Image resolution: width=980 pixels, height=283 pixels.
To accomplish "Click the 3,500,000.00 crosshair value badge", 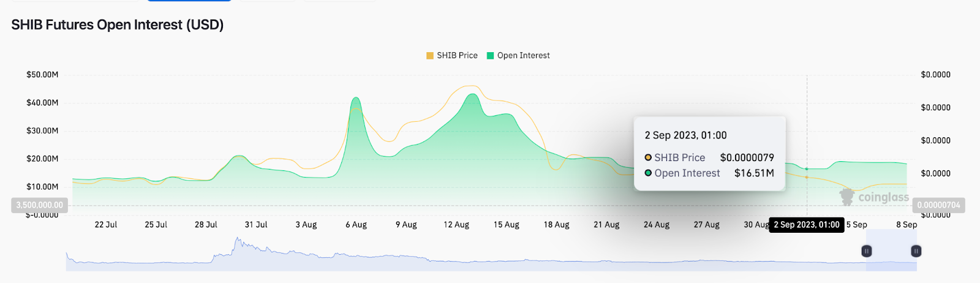I will click(39, 205).
